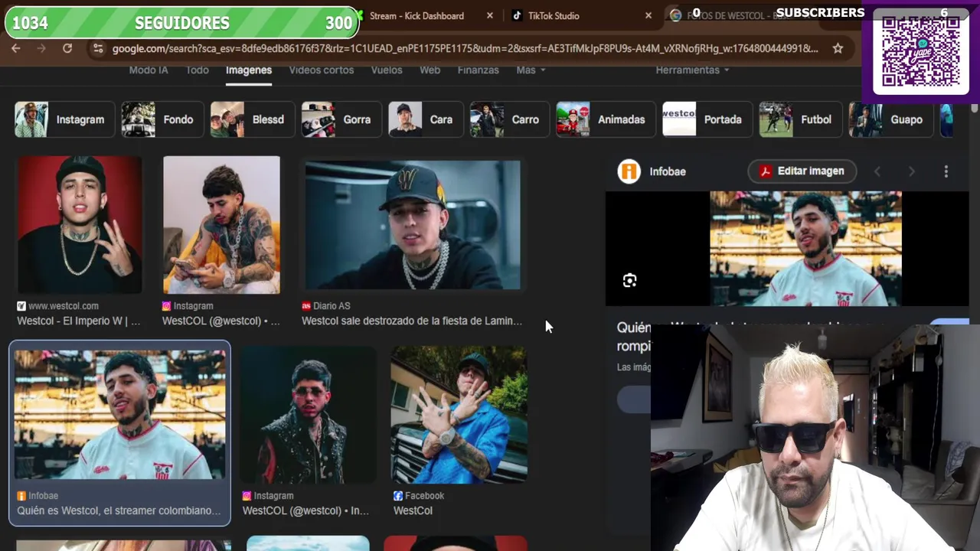Click the Infobae logo in the preview panel
This screenshot has width=980, height=551.
coord(629,171)
